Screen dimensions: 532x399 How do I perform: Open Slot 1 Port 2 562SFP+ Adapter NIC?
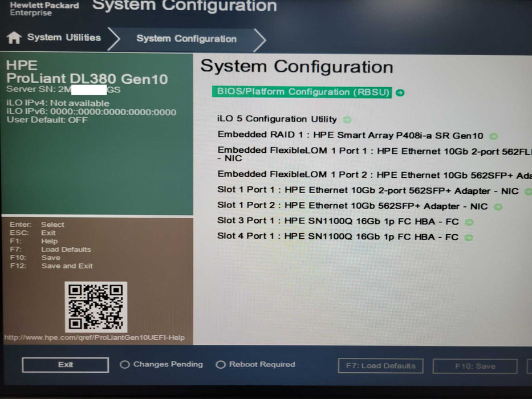click(352, 206)
